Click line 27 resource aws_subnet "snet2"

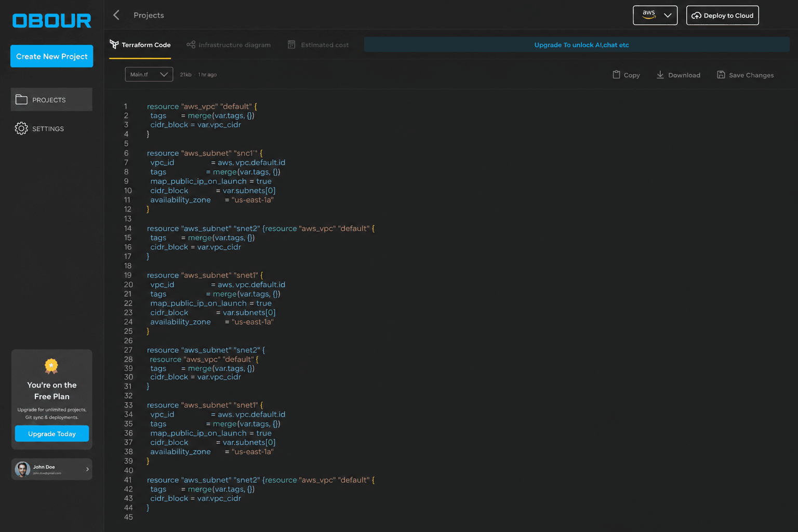coord(206,350)
